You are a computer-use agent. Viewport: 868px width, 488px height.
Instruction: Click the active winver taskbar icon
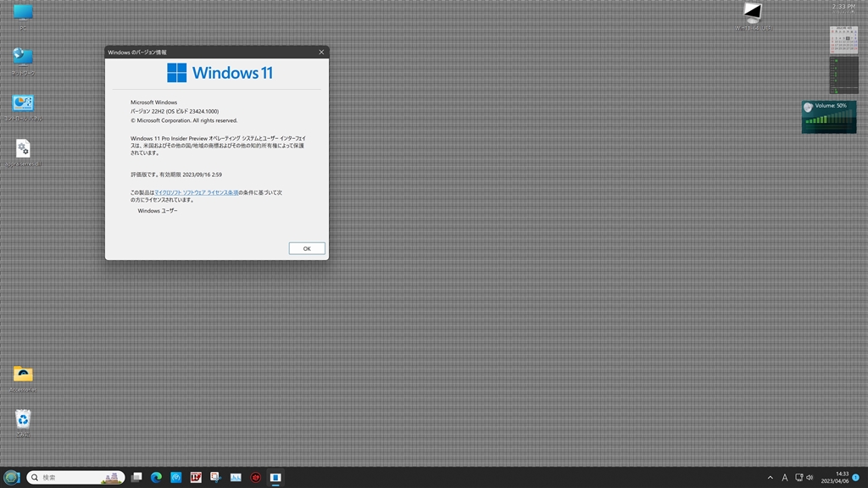pos(275,477)
